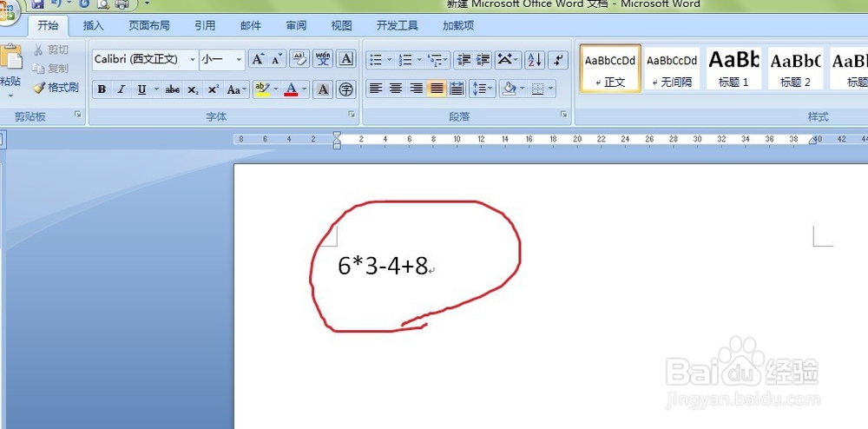Toggle strikethrough (abc) formatting

[x=172, y=89]
